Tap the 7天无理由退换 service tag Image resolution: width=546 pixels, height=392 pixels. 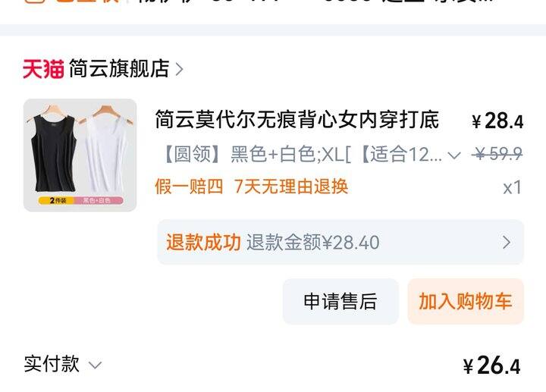pos(291,187)
